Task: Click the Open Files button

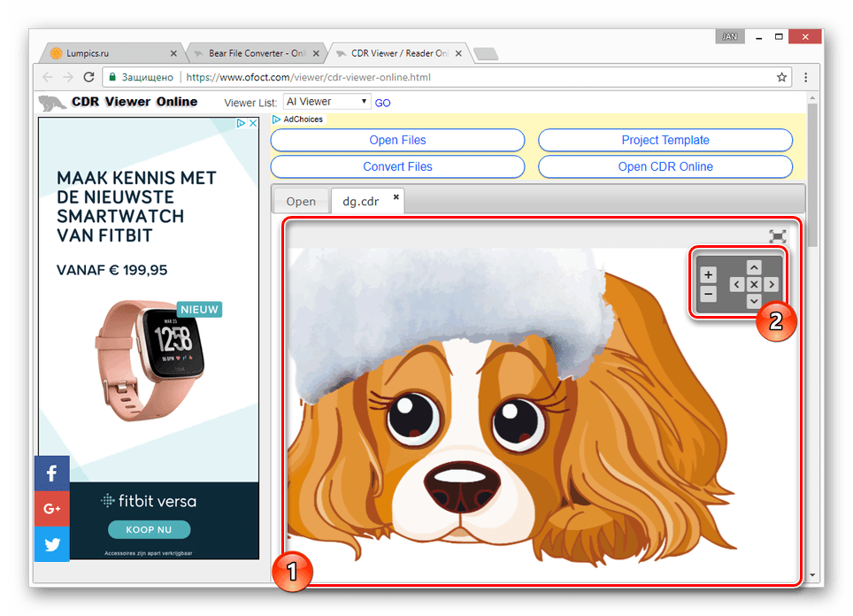Action: pos(397,140)
